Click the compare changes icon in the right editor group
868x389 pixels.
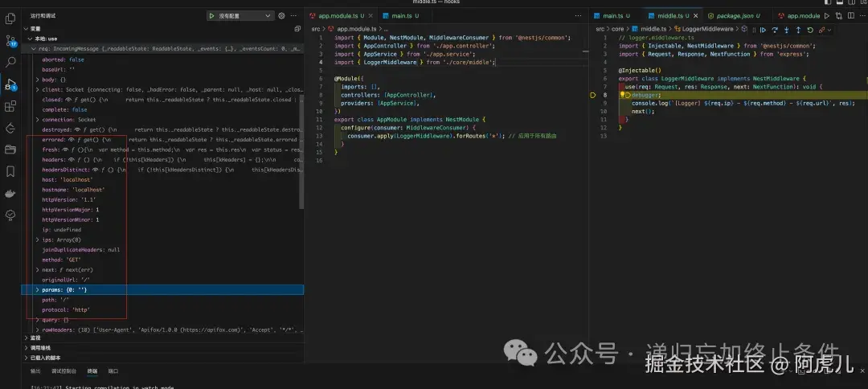tap(839, 16)
